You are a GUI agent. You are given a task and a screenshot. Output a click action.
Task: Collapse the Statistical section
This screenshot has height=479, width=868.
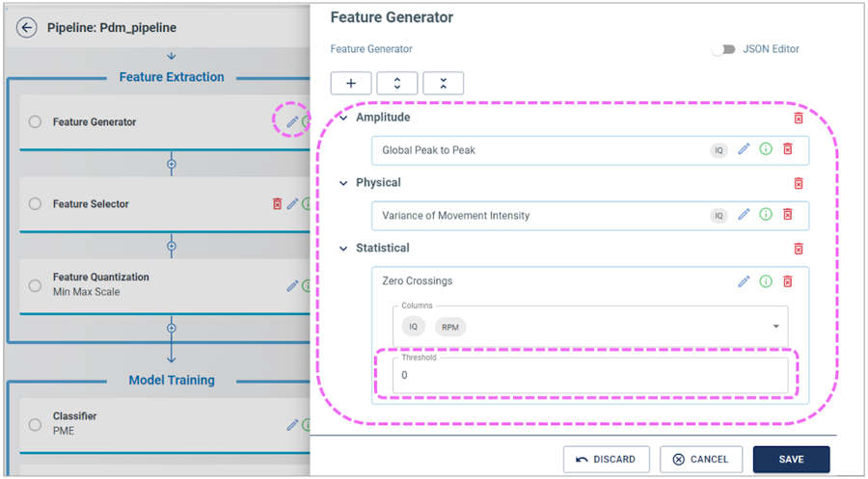click(343, 249)
